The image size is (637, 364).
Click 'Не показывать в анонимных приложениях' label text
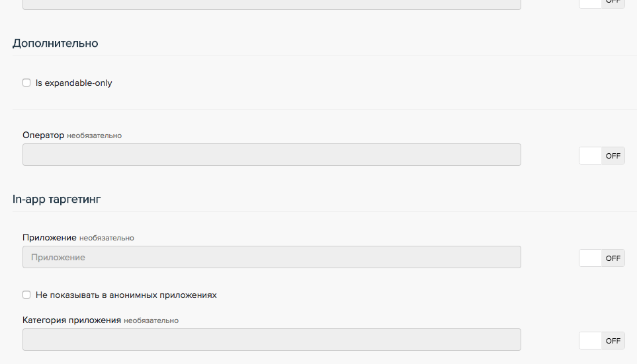click(x=126, y=295)
